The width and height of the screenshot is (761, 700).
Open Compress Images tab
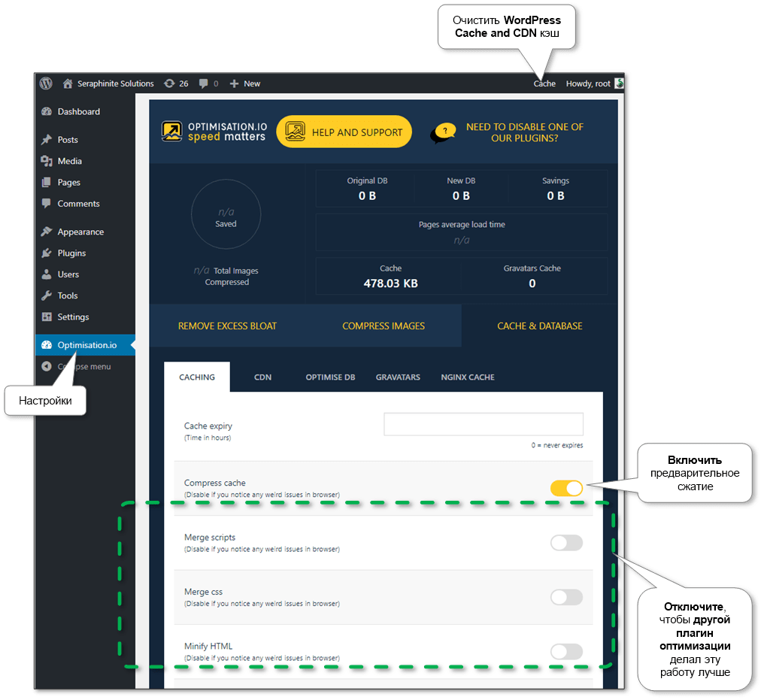pos(384,326)
